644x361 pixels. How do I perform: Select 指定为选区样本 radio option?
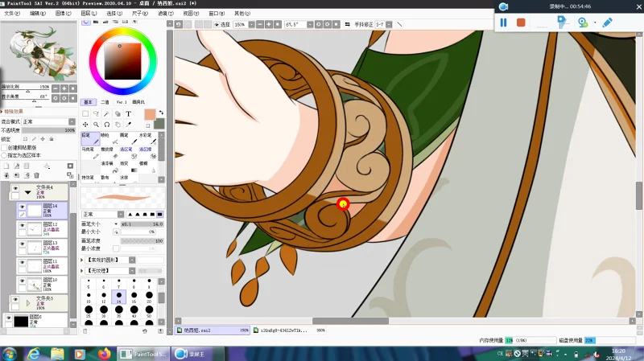pos(5,155)
